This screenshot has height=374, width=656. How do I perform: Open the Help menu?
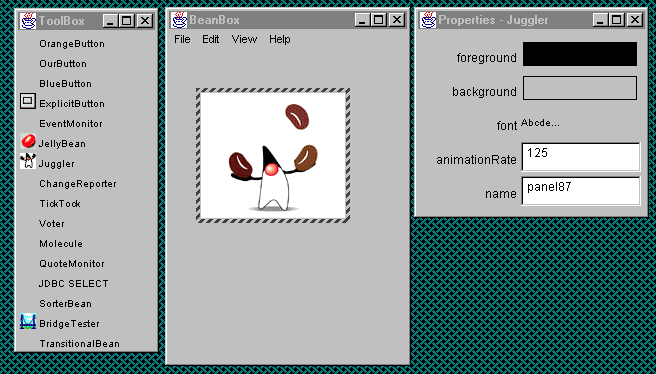point(279,39)
